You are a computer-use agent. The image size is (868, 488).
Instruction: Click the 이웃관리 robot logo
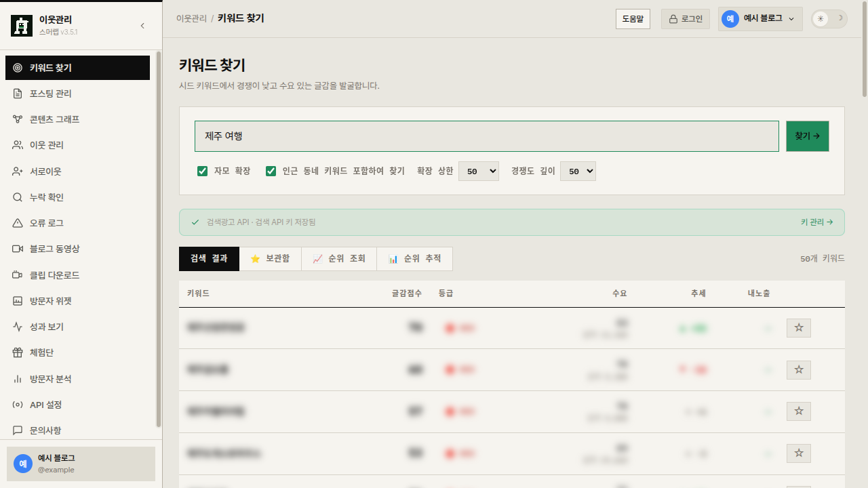pyautogui.click(x=22, y=26)
